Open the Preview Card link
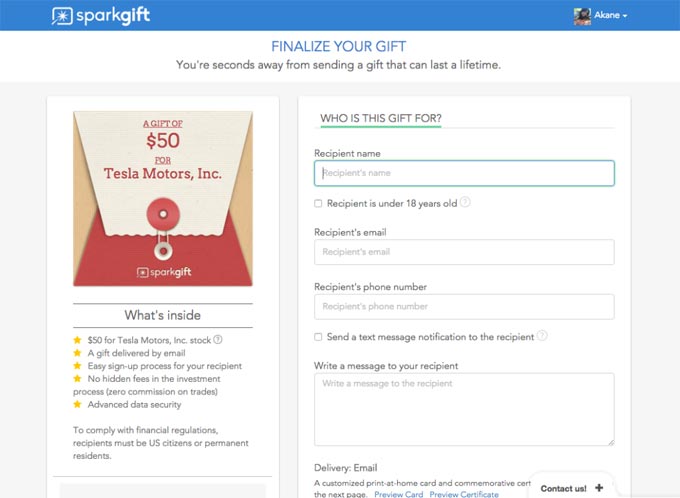680x498 pixels. tap(398, 494)
